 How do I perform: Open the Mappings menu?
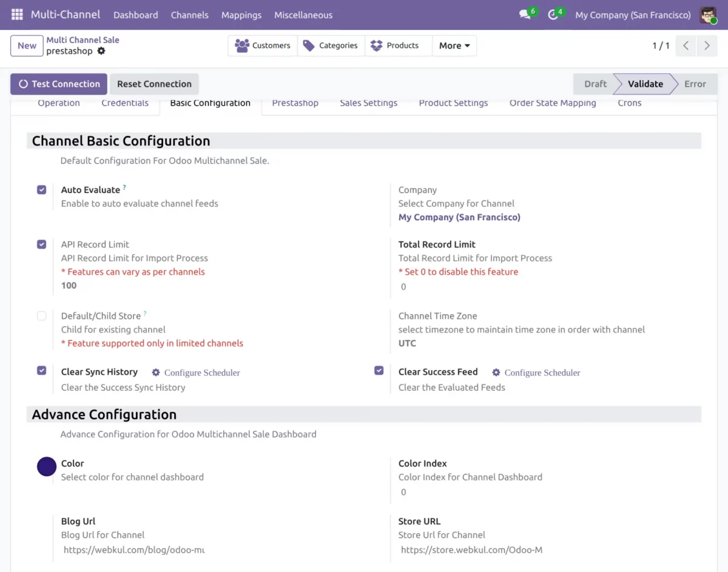(x=241, y=15)
